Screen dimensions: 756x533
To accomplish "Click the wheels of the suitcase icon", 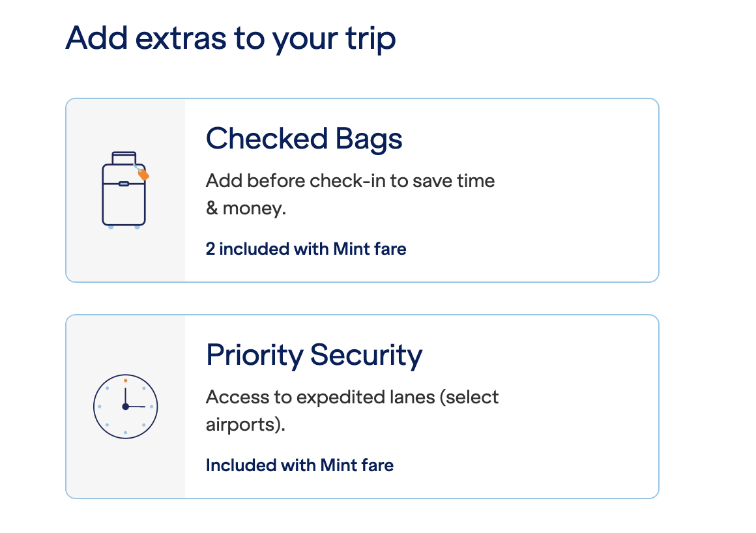I will click(124, 227).
